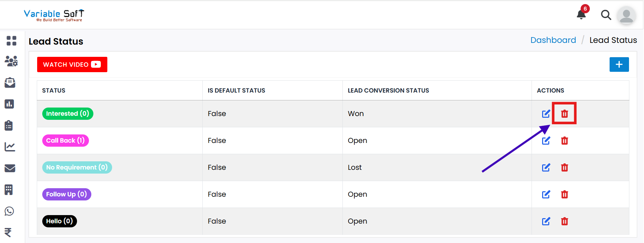Viewport: 644px width, 243px height.
Task: Click the search magnifier icon
Action: [606, 15]
